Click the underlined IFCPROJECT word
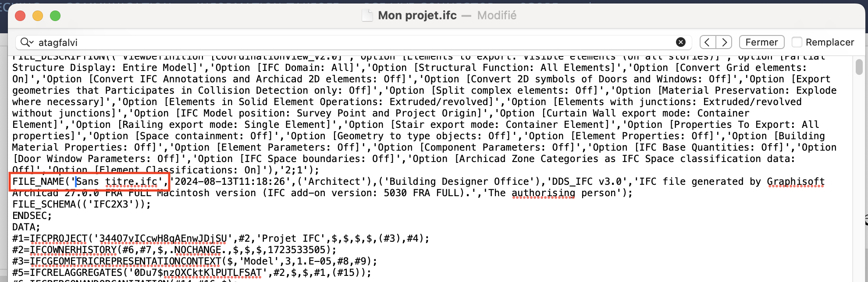 coord(59,239)
